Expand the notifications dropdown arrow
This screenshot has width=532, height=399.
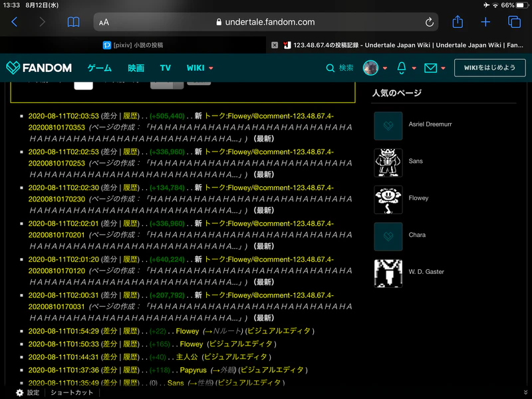[414, 68]
